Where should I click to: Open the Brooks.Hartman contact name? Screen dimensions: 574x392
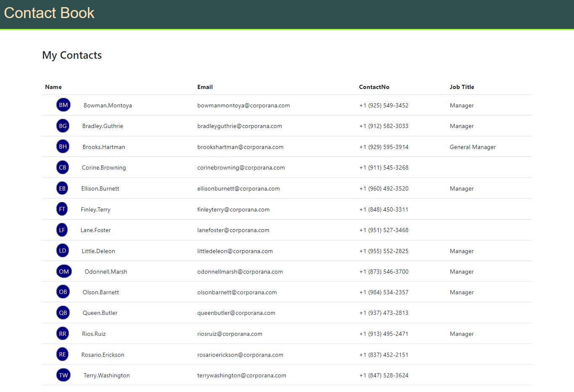click(x=104, y=147)
